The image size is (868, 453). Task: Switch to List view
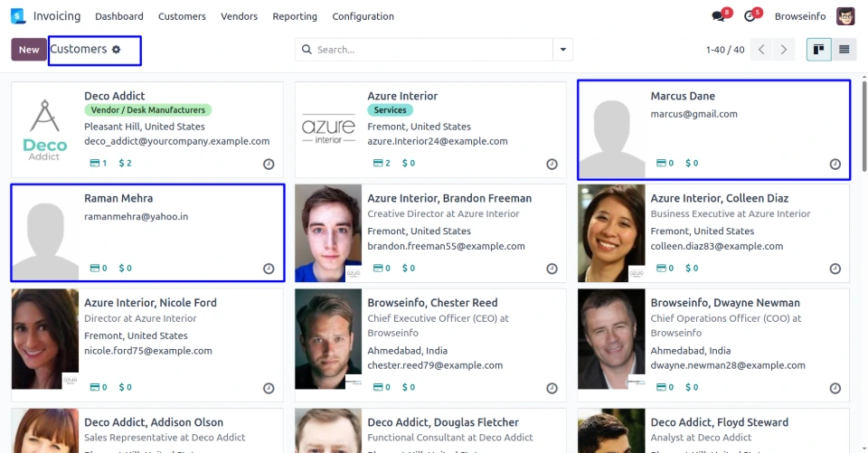(844, 50)
